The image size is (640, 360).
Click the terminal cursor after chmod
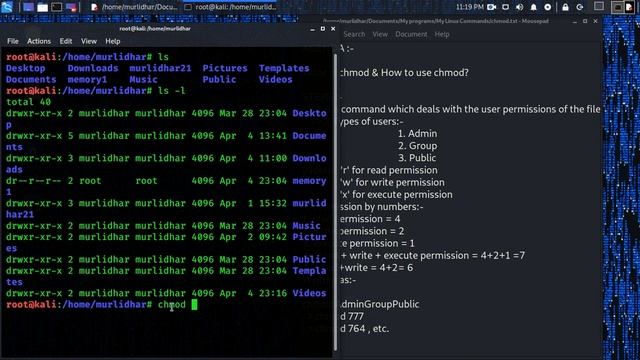[x=194, y=304]
